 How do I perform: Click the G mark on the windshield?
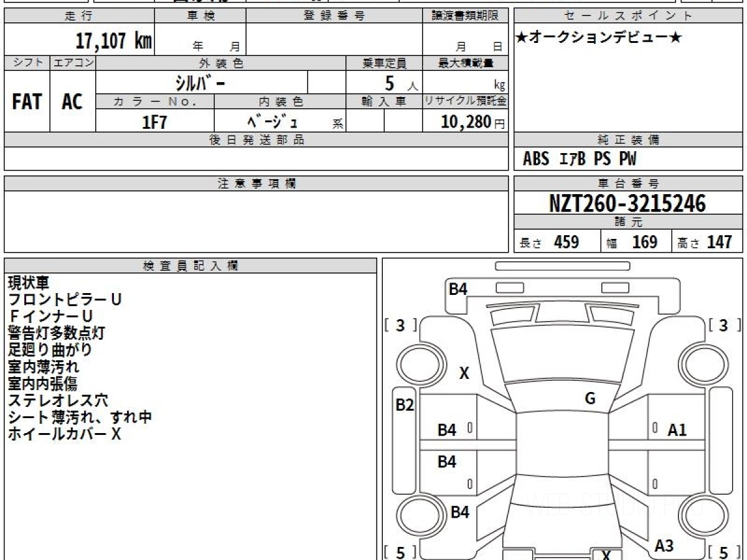(590, 399)
